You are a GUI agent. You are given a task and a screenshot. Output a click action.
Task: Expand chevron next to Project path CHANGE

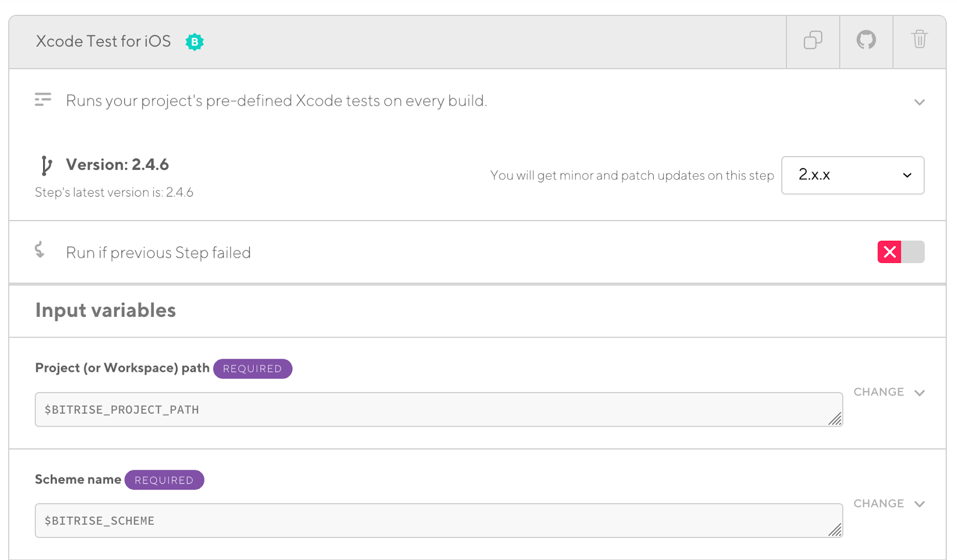point(919,393)
